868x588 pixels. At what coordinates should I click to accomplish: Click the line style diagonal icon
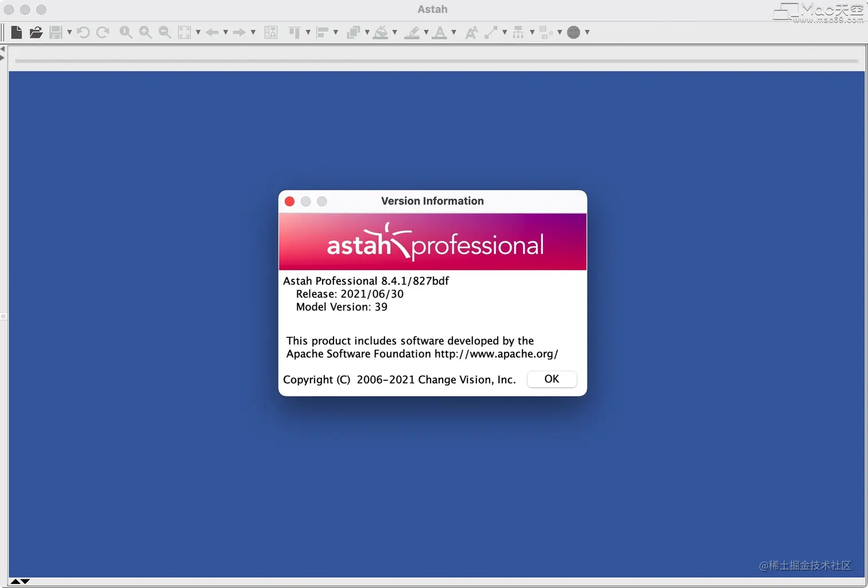(491, 33)
